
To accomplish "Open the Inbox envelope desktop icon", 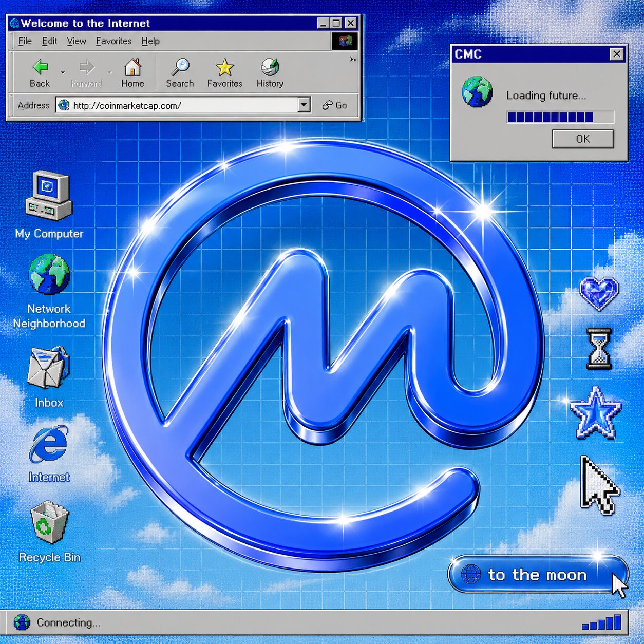I will pos(48,367).
